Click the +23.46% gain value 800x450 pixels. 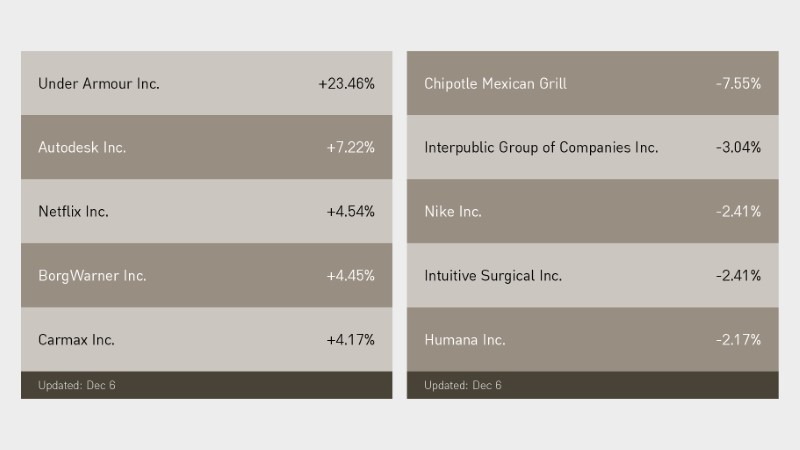point(346,84)
